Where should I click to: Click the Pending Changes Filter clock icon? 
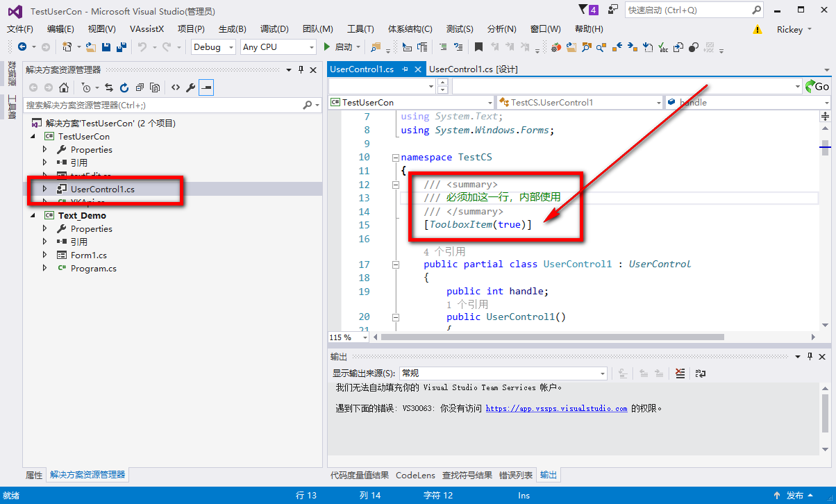tap(85, 87)
